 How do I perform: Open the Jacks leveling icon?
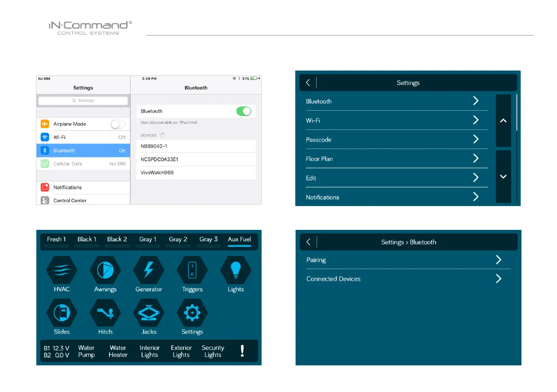point(149,314)
